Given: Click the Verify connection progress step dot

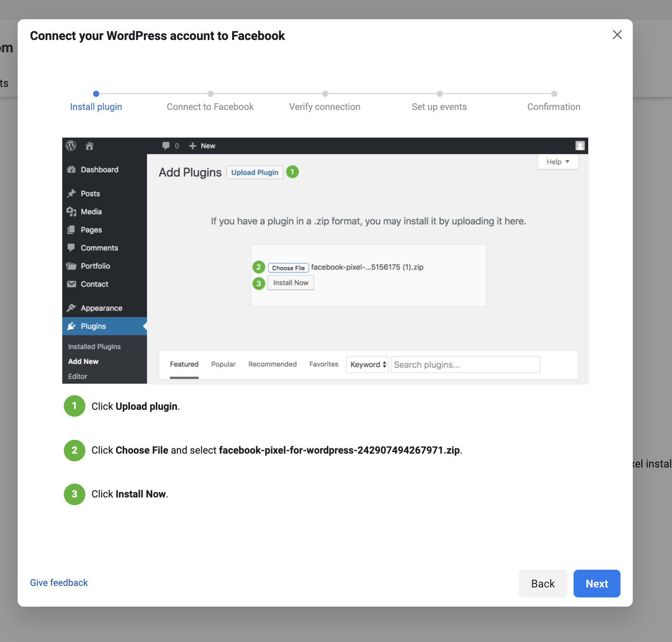Looking at the screenshot, I should pyautogui.click(x=325, y=94).
